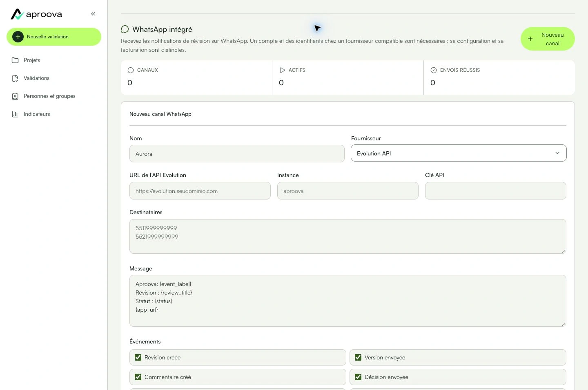Click the Nouveau canal button

[548, 39]
